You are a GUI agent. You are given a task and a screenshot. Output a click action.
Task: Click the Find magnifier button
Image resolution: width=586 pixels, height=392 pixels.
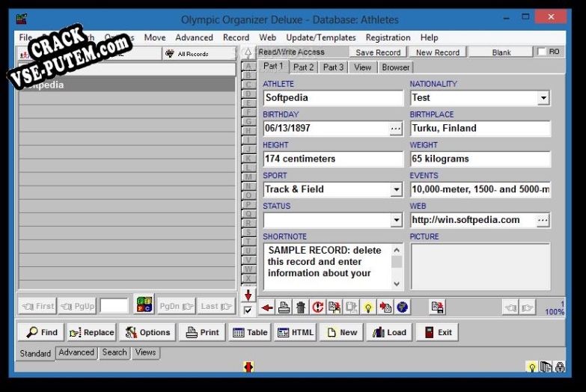coord(41,332)
